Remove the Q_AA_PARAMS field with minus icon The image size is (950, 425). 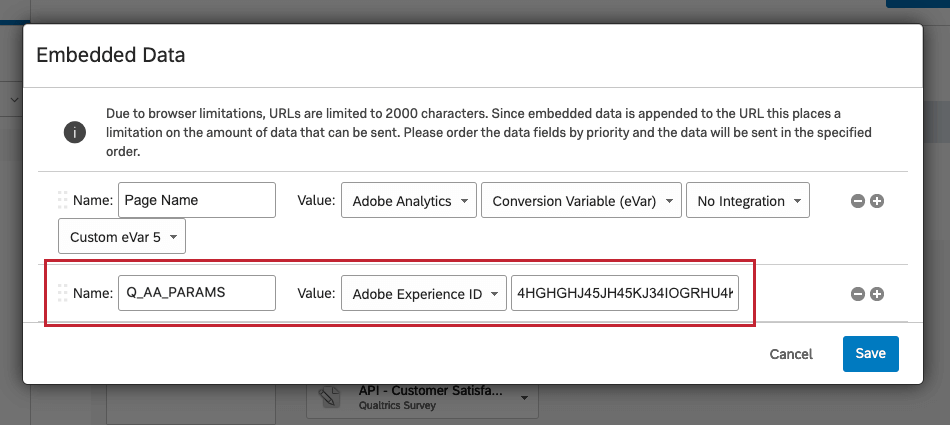pyautogui.click(x=857, y=294)
